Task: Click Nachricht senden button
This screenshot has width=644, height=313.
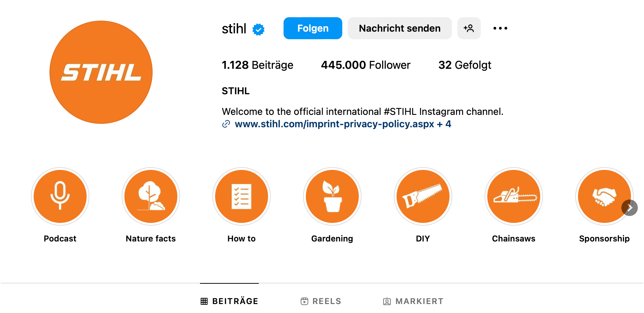Action: [400, 28]
